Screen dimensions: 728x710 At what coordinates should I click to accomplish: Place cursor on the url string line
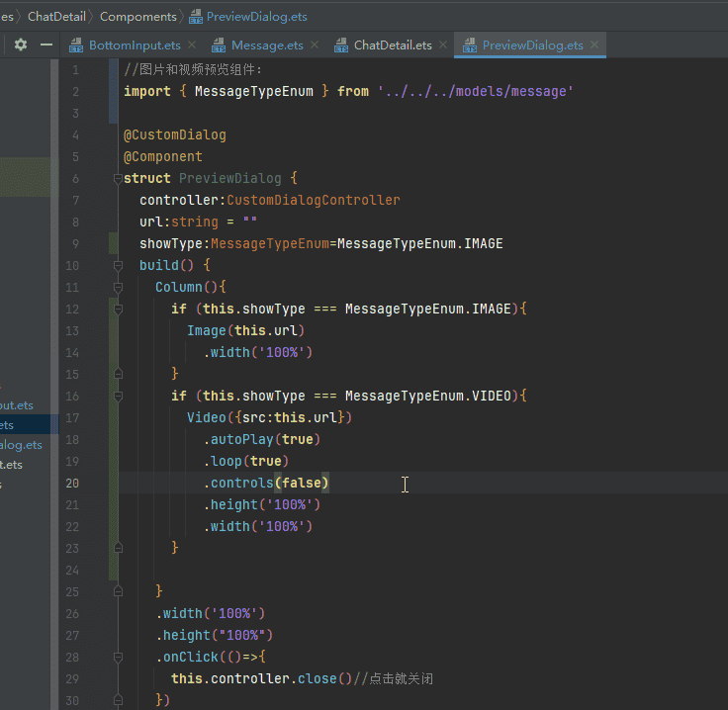[198, 222]
